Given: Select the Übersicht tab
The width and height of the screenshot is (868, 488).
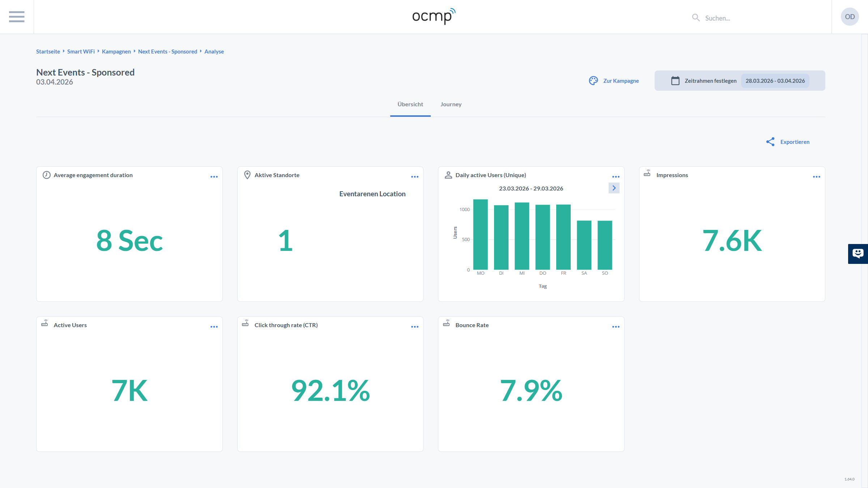Looking at the screenshot, I should pos(410,104).
